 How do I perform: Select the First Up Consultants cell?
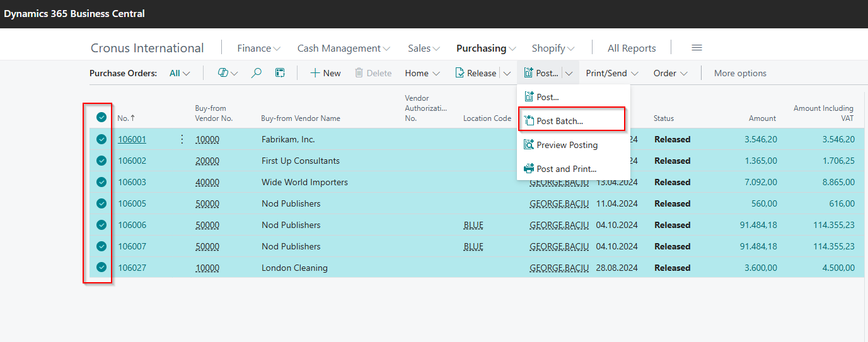coord(301,161)
